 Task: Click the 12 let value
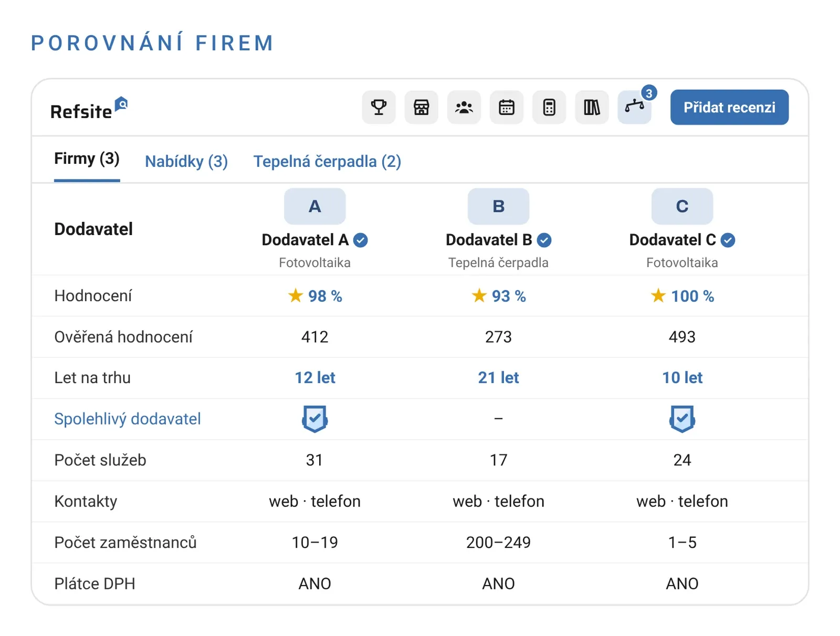point(315,378)
